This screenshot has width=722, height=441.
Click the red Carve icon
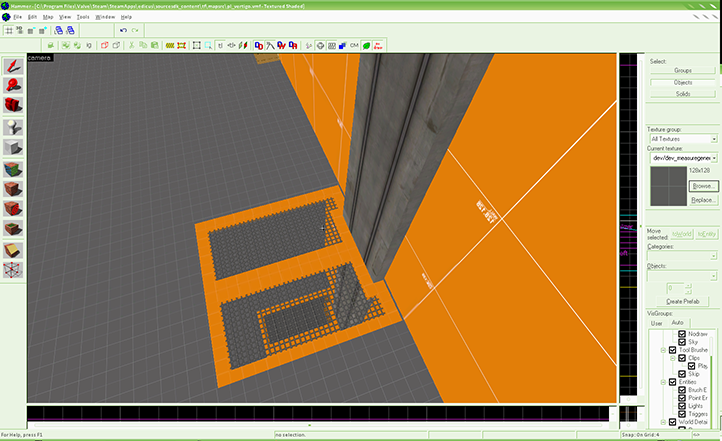click(x=105, y=45)
